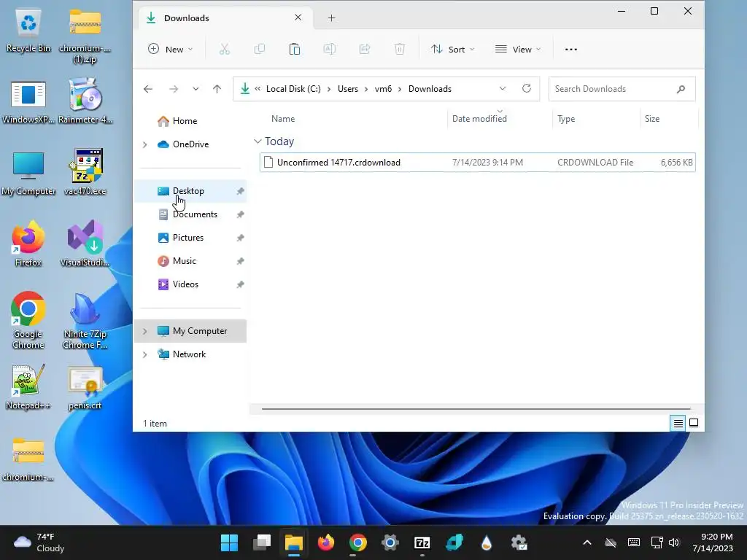747x560 pixels.
Task: Switch to details view layout icon
Action: click(x=678, y=424)
